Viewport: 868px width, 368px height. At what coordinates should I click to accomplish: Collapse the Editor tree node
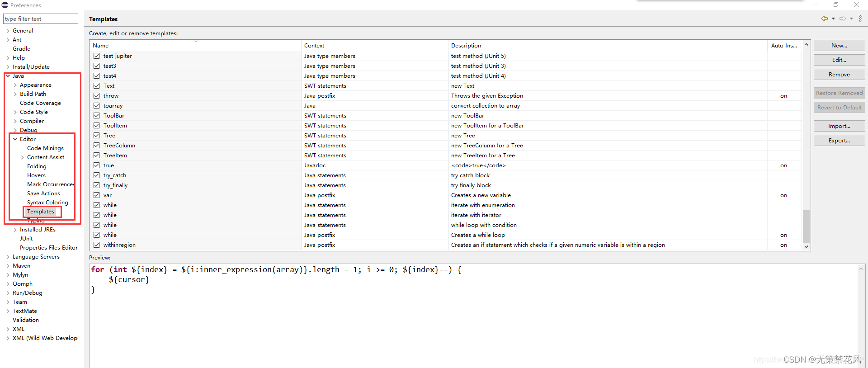(x=15, y=139)
